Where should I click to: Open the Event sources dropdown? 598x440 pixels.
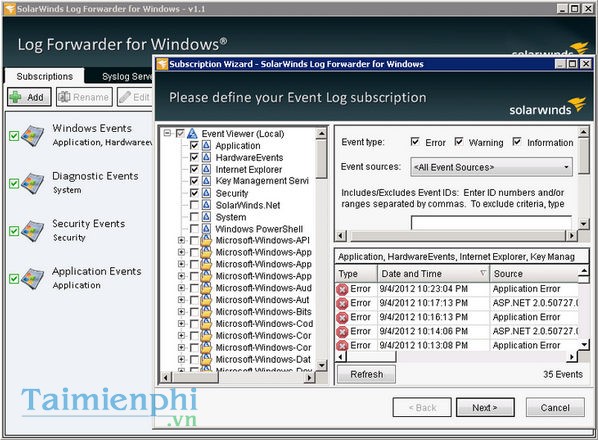coord(491,167)
